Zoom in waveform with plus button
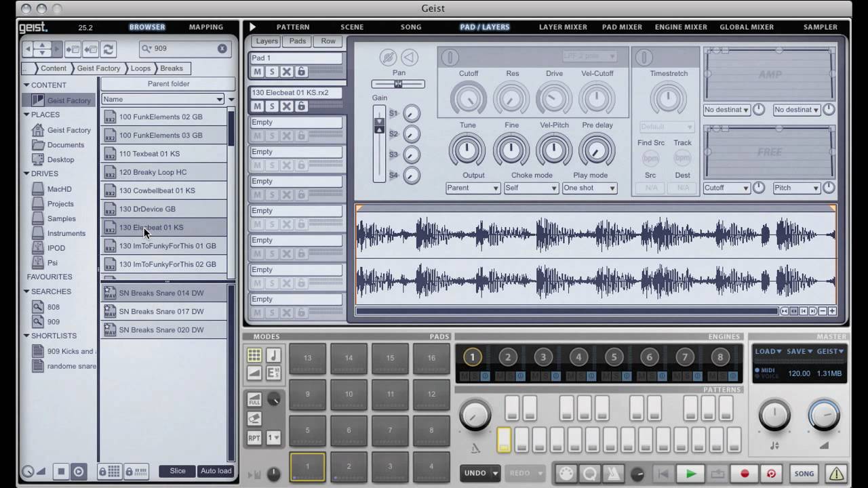The width and height of the screenshot is (868, 488). pos(832,311)
